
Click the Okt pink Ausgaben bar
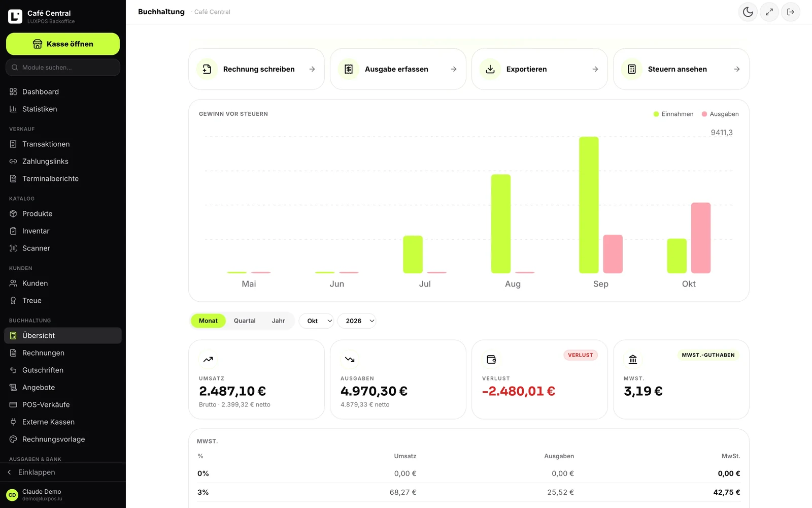701,238
